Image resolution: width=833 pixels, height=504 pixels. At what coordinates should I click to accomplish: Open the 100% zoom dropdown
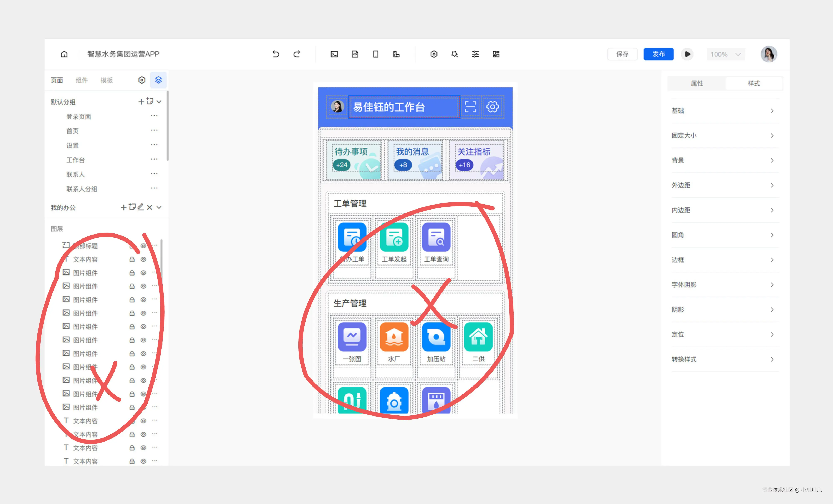pos(726,54)
